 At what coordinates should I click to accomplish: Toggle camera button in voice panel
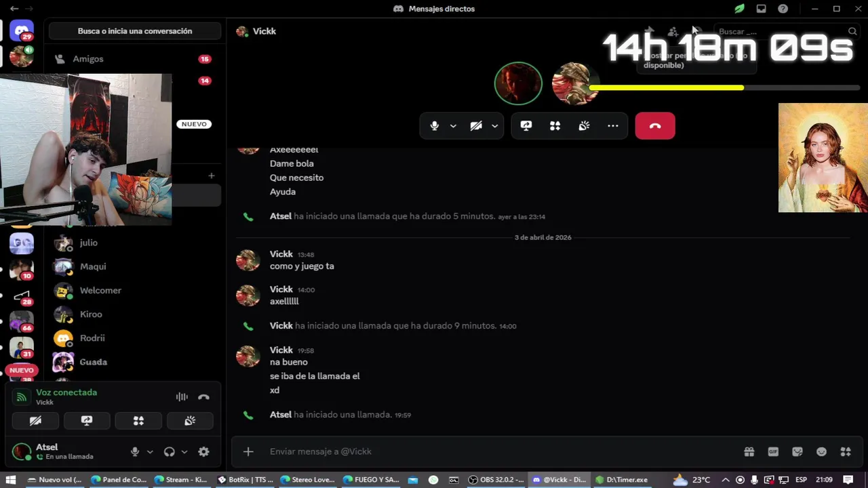pos(35,421)
